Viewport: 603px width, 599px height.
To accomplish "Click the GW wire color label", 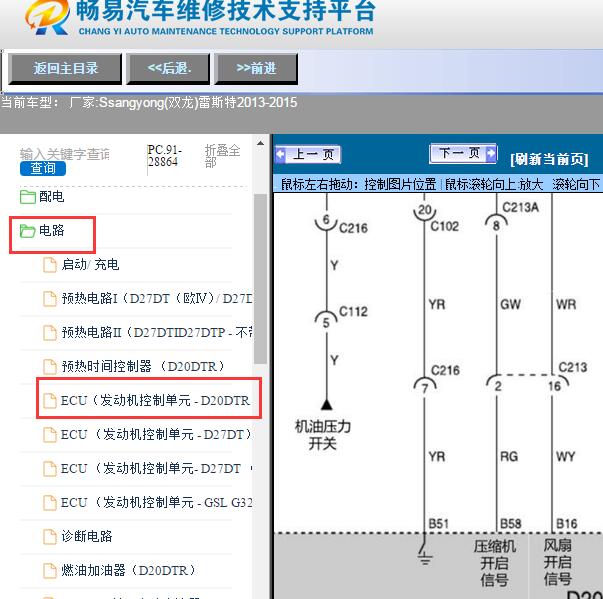I will tap(510, 304).
